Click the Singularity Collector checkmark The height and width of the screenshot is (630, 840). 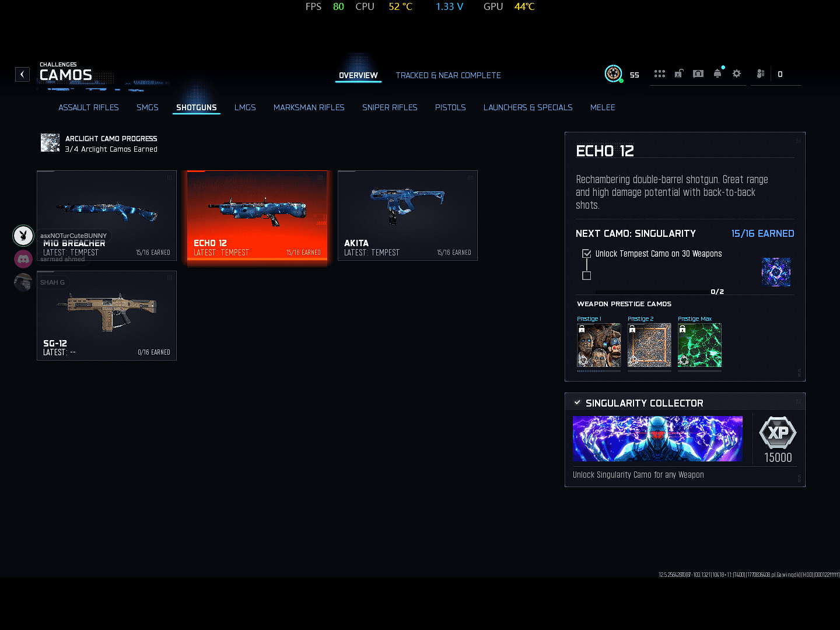pyautogui.click(x=577, y=403)
